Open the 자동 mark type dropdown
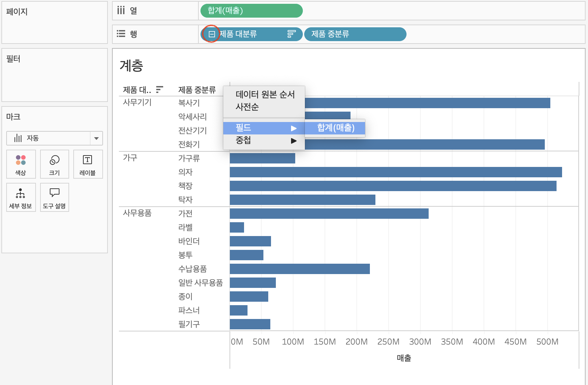 click(x=55, y=138)
